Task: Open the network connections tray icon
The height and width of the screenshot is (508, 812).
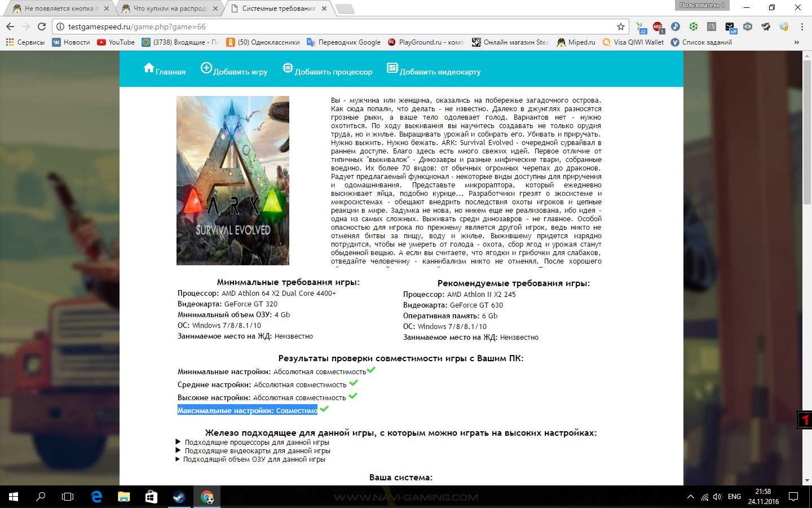Action: click(x=705, y=497)
